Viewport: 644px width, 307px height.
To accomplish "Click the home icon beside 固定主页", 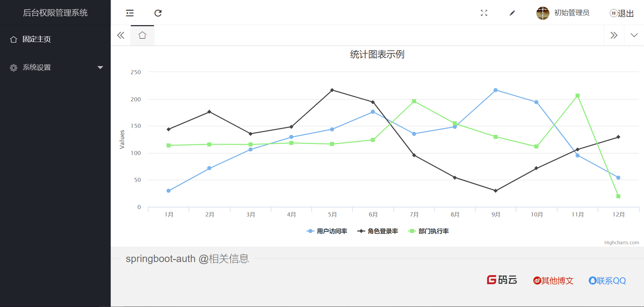I will click(13, 39).
